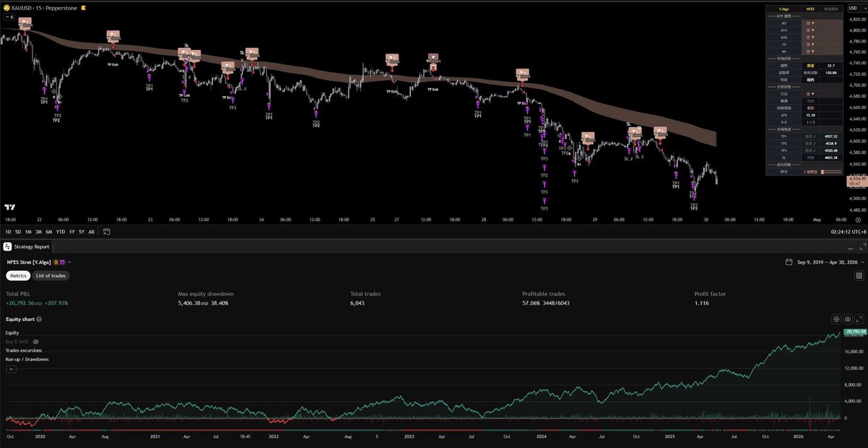This screenshot has height=448, width=868.
Task: Click the yellow flag icon after Pepperstone
Action: point(83,8)
